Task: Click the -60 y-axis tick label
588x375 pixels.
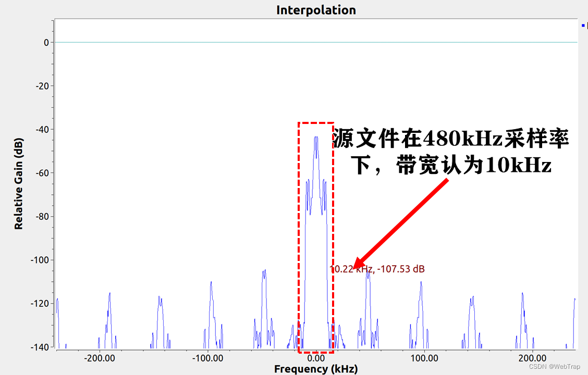Action: point(42,173)
